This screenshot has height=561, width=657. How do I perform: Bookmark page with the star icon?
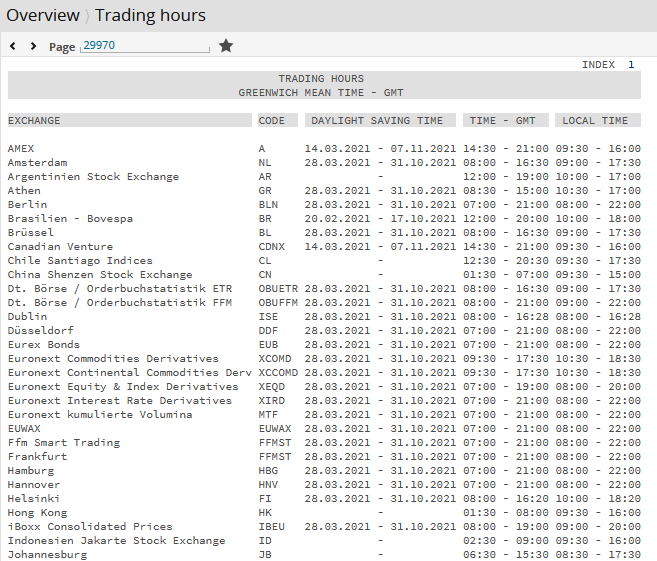tap(226, 46)
